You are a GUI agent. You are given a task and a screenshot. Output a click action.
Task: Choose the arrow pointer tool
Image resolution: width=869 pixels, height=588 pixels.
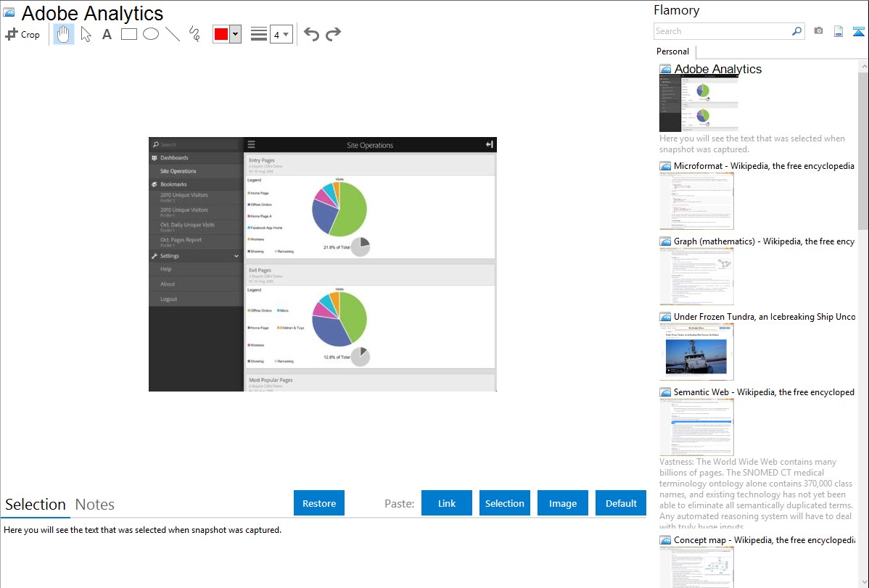click(x=86, y=34)
